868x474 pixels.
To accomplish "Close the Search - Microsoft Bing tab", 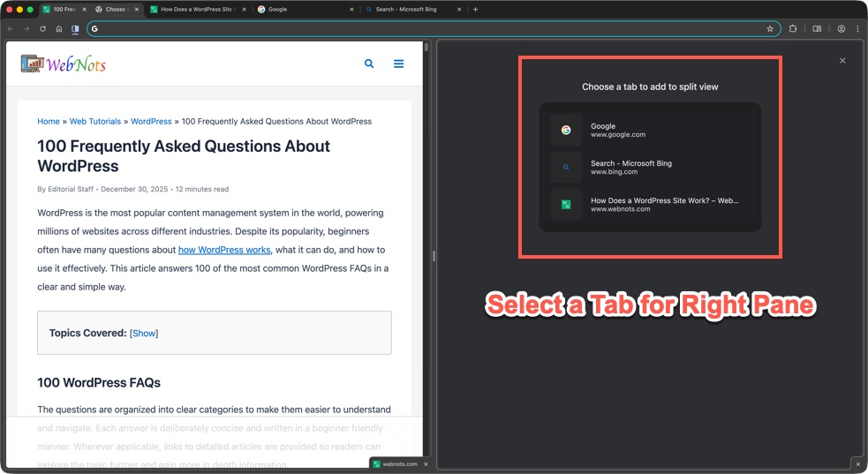I will click(x=459, y=10).
